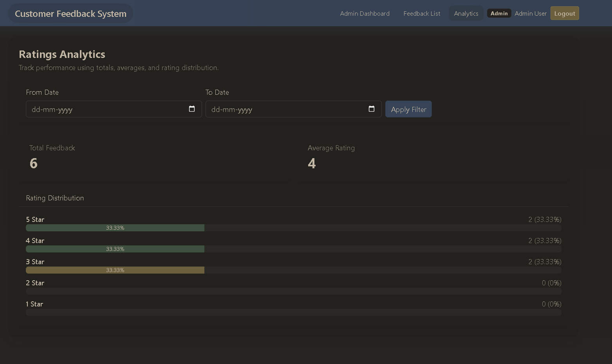Click the Customer Feedback System brand link
This screenshot has height=364, width=612.
point(70,14)
